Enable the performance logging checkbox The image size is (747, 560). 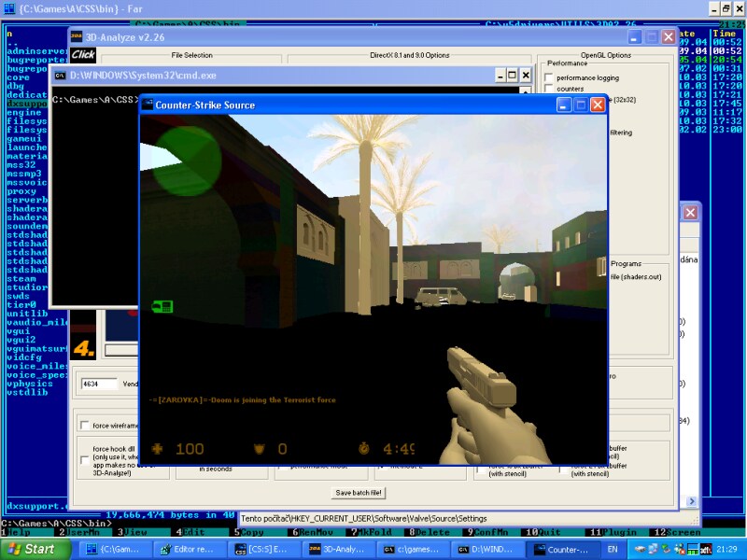549,77
